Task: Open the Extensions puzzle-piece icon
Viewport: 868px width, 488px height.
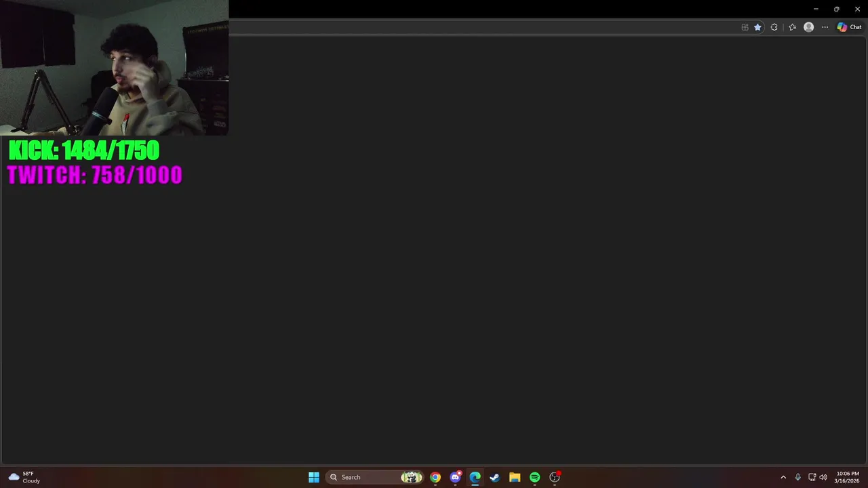Action: (774, 27)
